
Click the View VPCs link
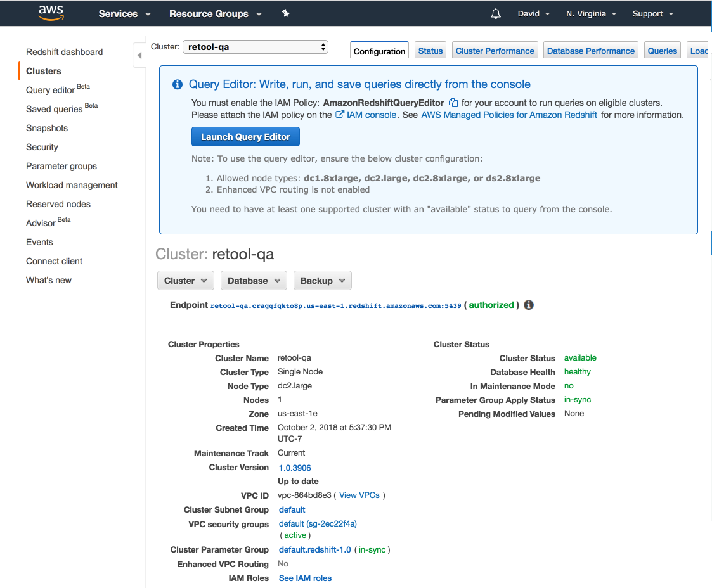point(359,495)
